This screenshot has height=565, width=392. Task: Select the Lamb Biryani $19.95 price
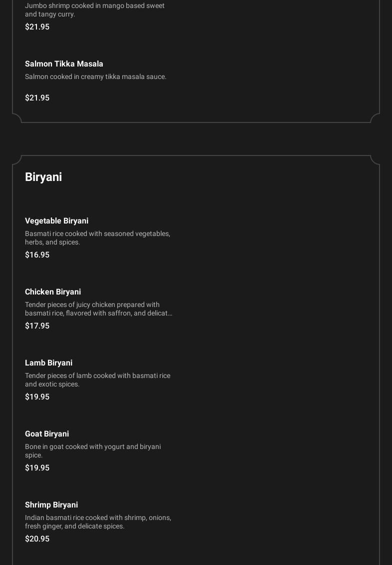coord(37,396)
